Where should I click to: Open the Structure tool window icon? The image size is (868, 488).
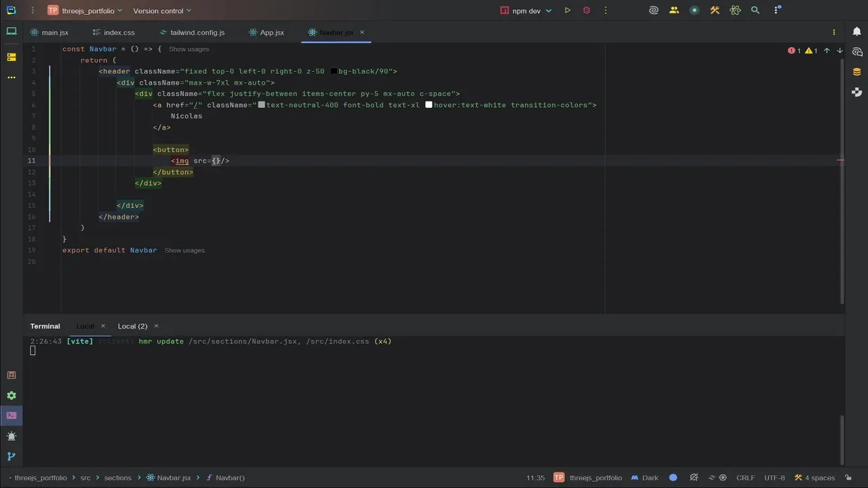click(x=11, y=57)
